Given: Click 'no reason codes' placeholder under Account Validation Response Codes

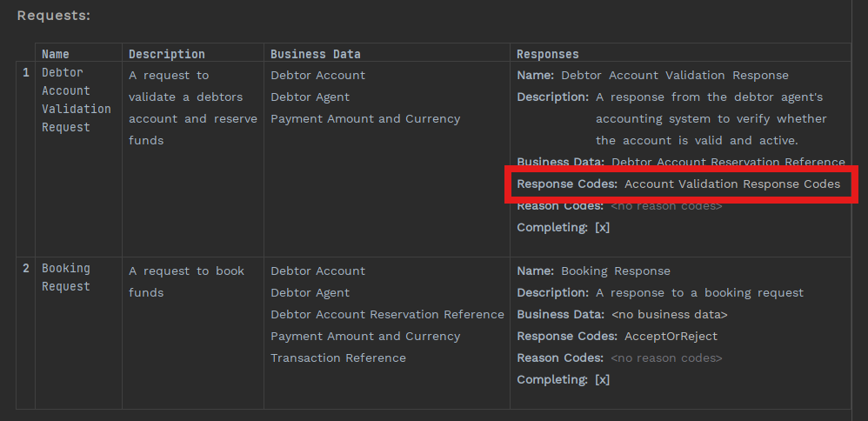Looking at the screenshot, I should pos(666,206).
